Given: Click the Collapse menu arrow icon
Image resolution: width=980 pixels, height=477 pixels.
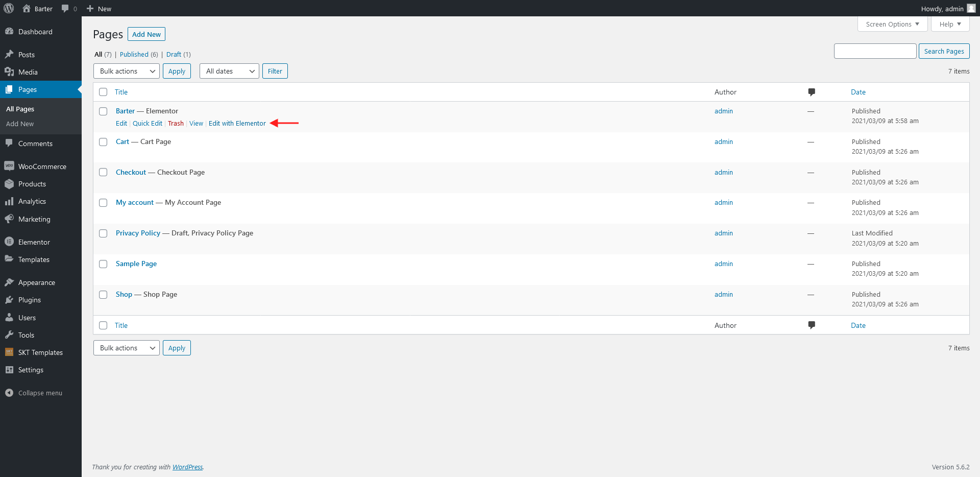Looking at the screenshot, I should tap(9, 393).
